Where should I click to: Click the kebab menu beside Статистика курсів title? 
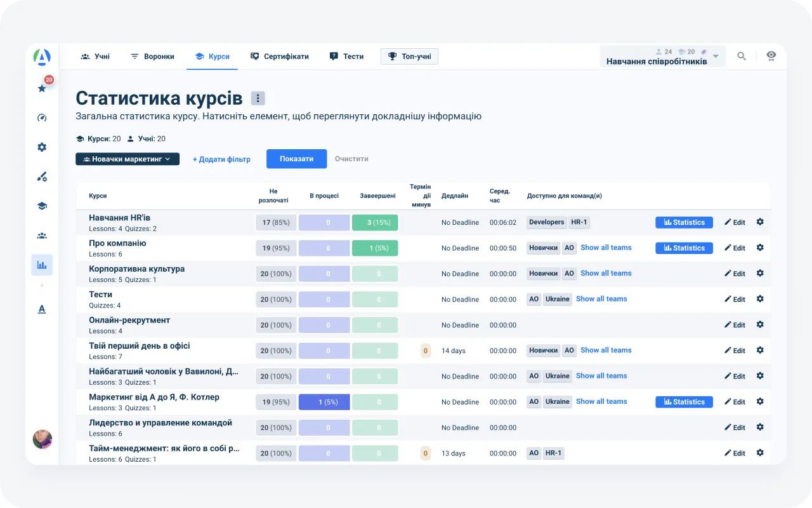click(x=258, y=98)
